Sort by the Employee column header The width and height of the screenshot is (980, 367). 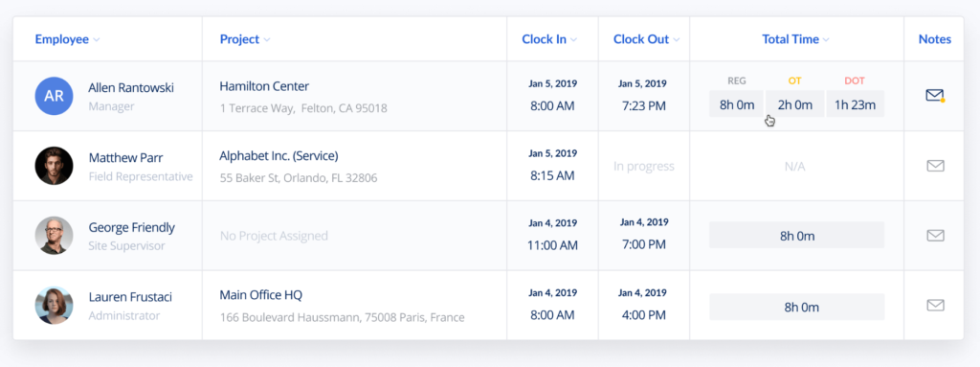(x=68, y=39)
